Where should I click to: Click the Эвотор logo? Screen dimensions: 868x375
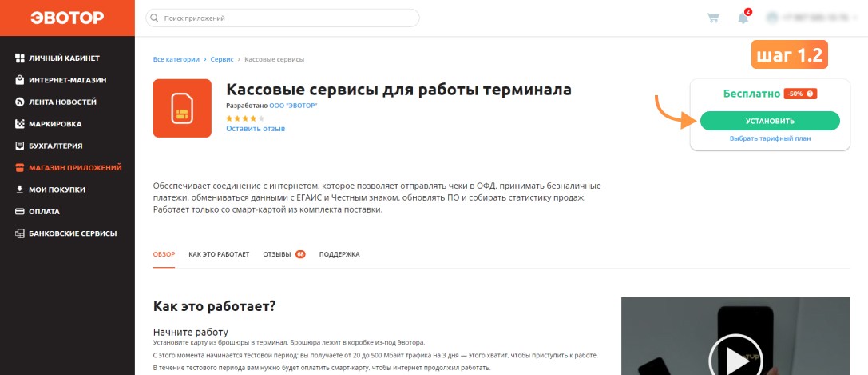click(67, 18)
